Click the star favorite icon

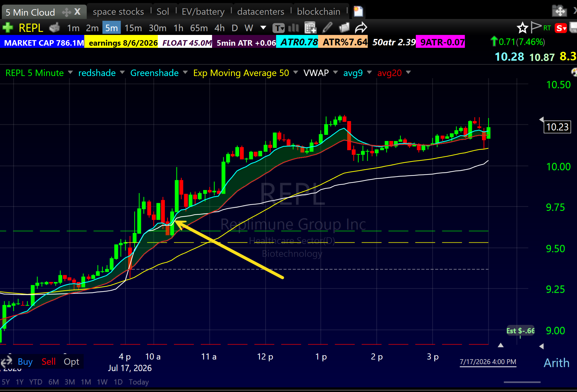[522, 28]
